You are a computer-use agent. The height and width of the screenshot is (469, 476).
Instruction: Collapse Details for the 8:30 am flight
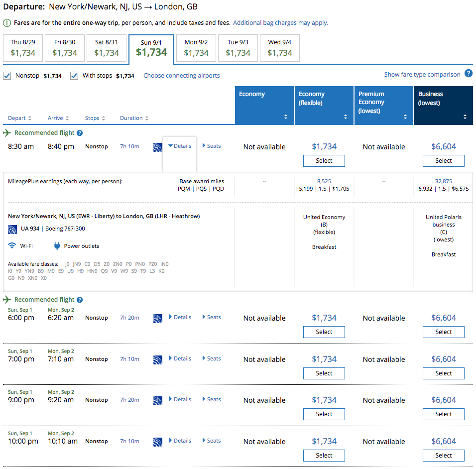[180, 146]
